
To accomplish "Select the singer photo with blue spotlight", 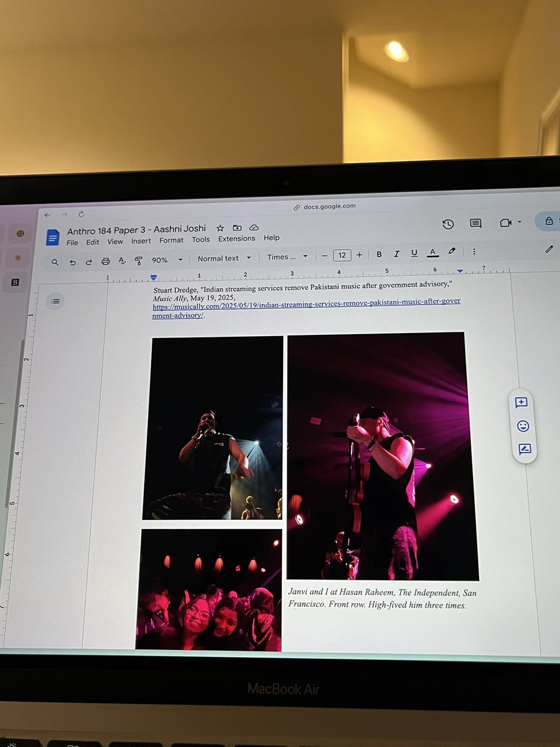I will (212, 428).
